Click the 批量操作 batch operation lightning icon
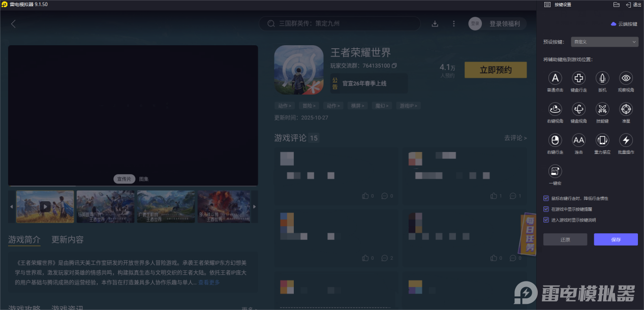Viewport: 644px width, 310px height. (x=626, y=141)
